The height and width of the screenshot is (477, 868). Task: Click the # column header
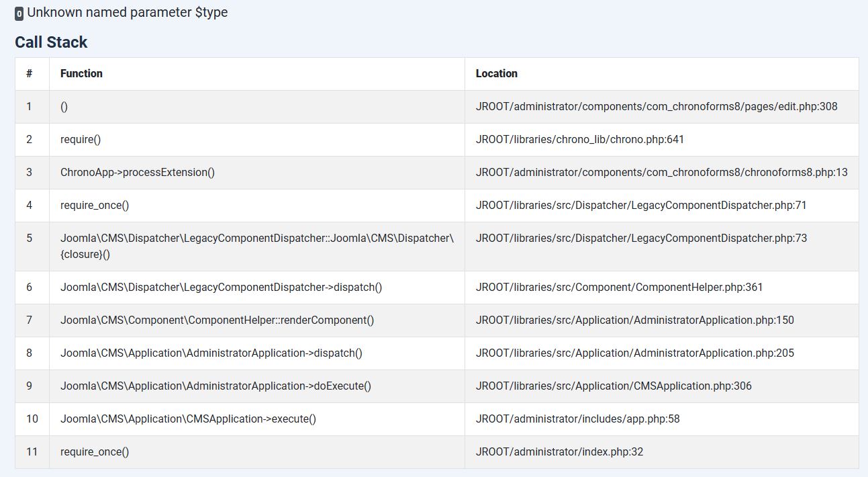[x=29, y=73]
